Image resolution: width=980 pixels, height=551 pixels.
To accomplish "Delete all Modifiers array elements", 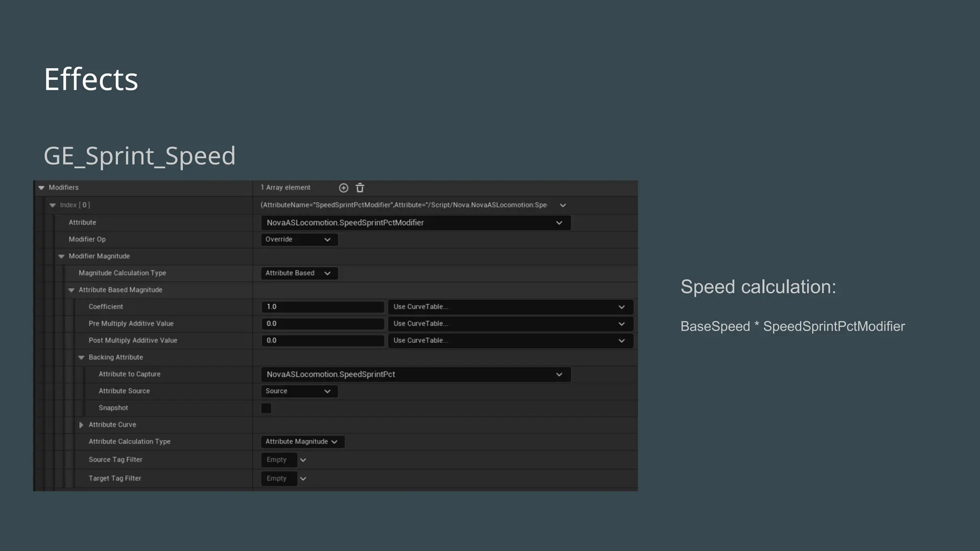I will [360, 188].
